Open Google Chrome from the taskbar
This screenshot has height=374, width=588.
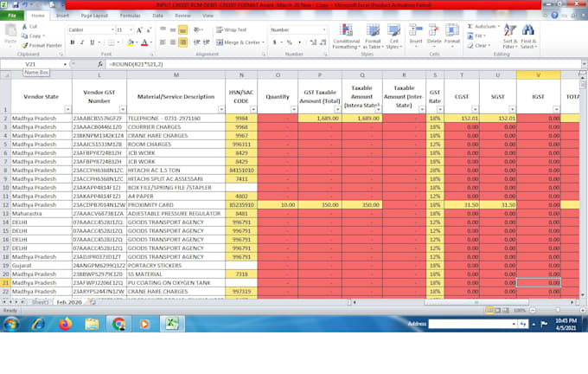118,324
